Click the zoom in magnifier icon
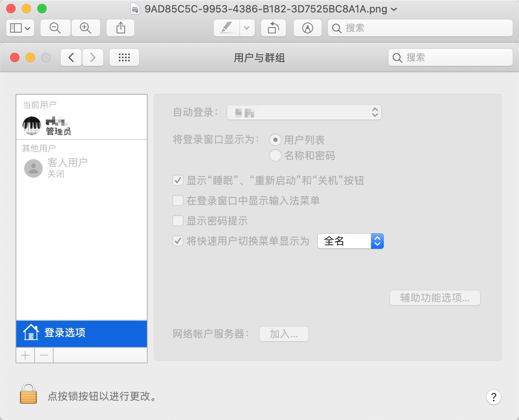This screenshot has height=420, width=519. [x=85, y=28]
